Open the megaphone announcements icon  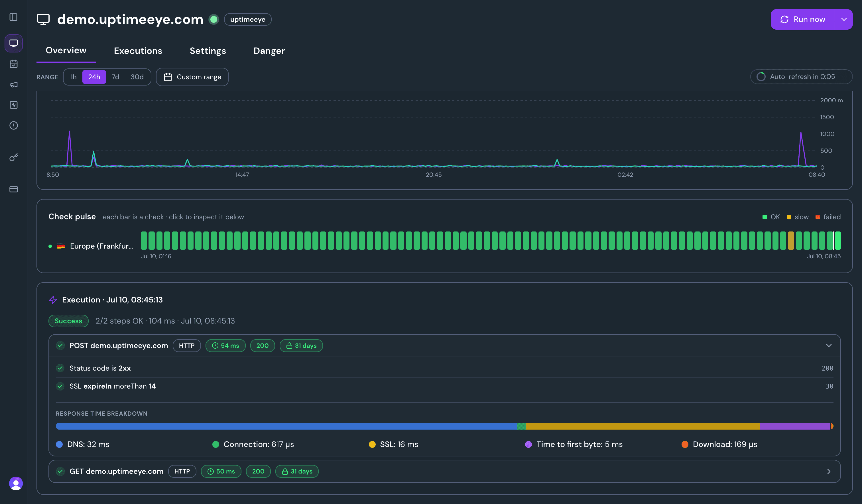14,84
